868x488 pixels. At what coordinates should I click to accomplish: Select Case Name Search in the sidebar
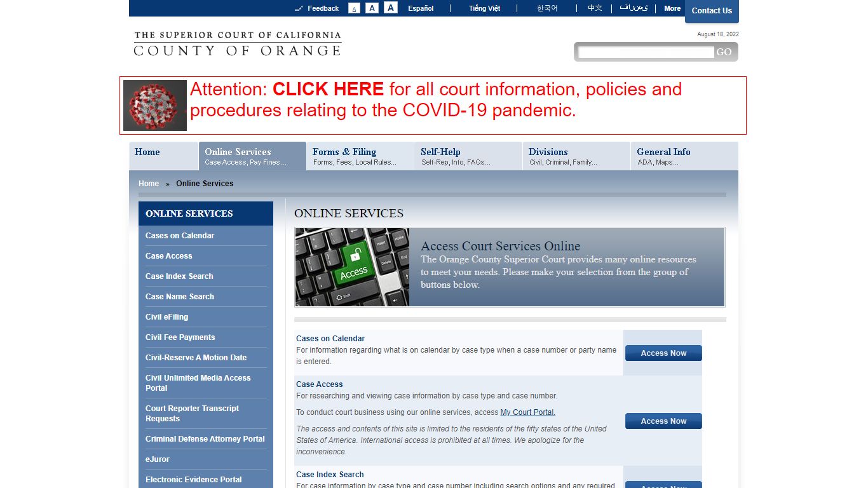point(180,297)
